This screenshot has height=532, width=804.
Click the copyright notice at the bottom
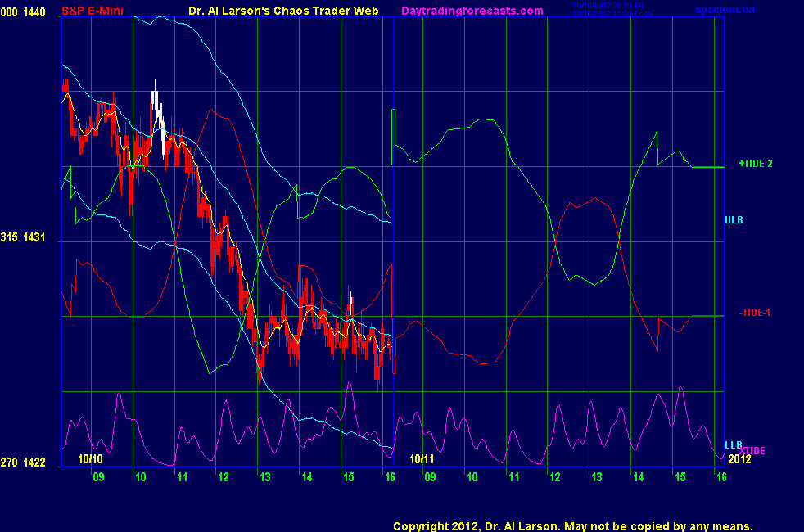[572, 526]
